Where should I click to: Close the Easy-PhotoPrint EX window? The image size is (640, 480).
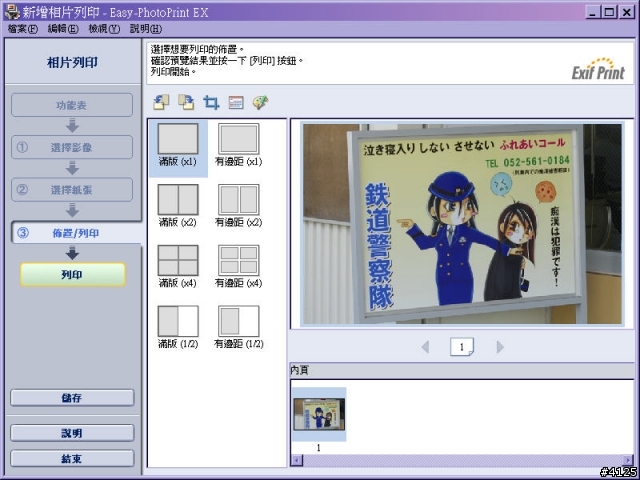627,12
